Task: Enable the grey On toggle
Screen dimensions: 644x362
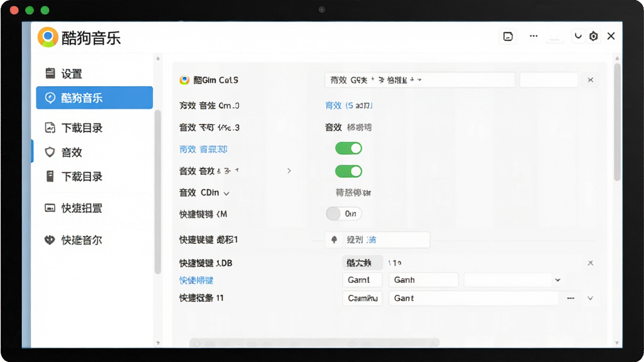Action: click(x=344, y=214)
